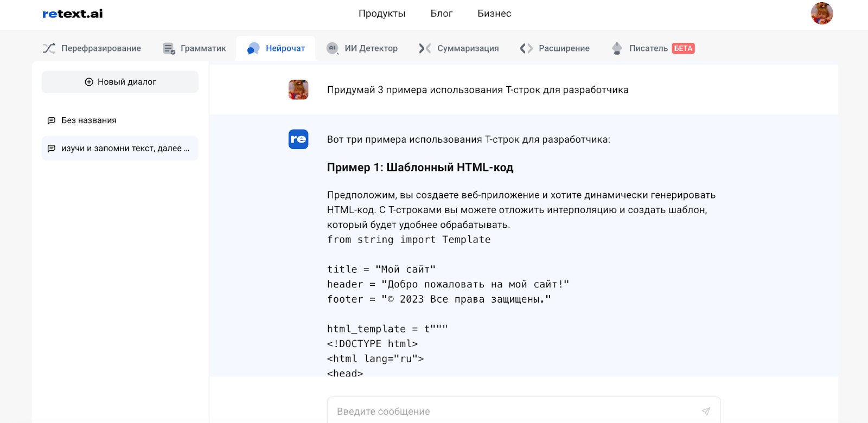Open the 'изучи и запомни текст' dialog
The width and height of the screenshot is (868, 423).
click(x=120, y=149)
